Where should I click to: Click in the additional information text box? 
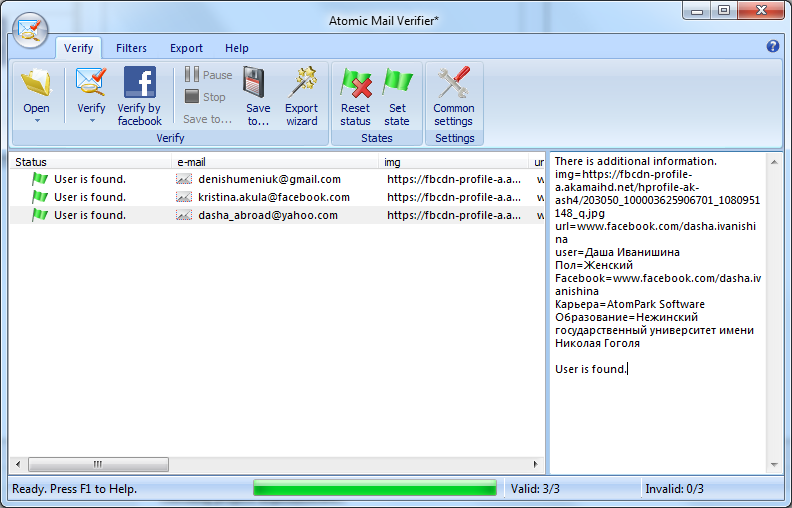point(659,313)
